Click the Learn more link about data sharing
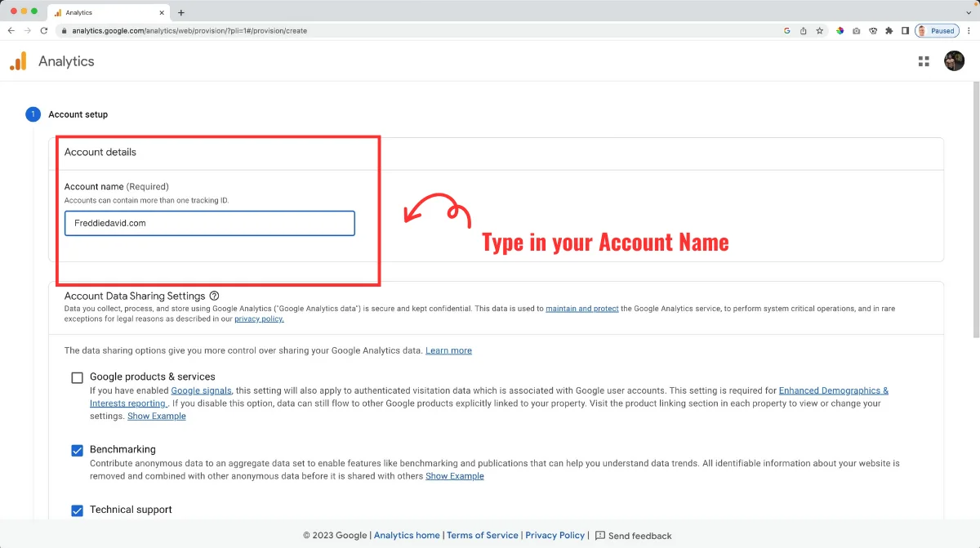The image size is (980, 548). pos(448,350)
